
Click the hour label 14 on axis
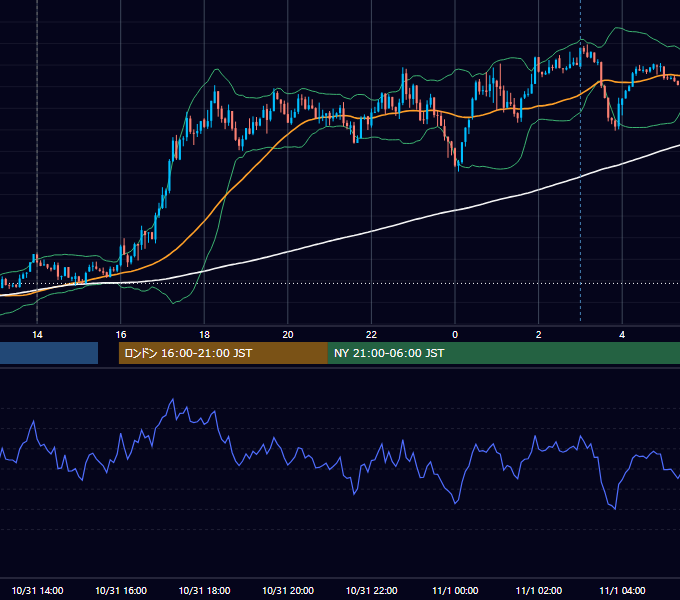[37, 335]
